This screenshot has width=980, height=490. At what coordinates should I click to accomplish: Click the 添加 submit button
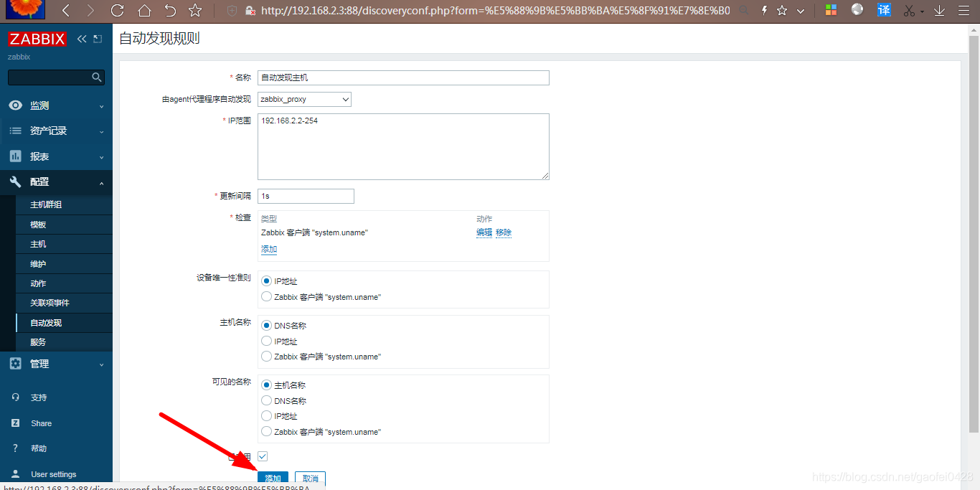click(x=273, y=479)
